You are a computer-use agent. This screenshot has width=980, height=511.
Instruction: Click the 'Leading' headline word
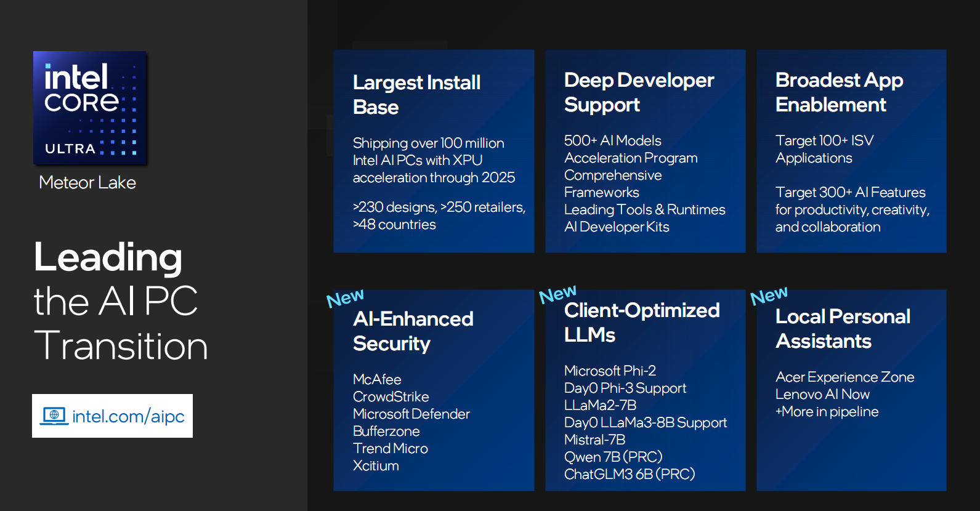pos(108,257)
